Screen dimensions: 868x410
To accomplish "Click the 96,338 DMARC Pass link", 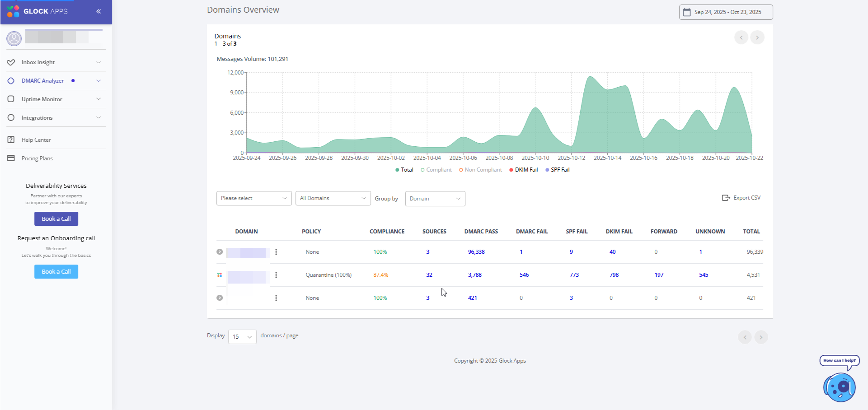I will [476, 252].
